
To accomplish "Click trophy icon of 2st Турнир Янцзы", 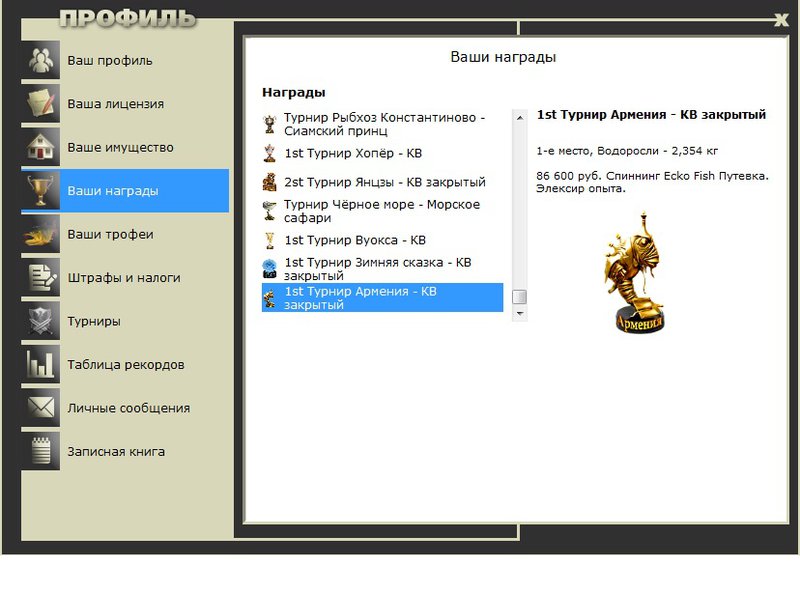I will 269,182.
